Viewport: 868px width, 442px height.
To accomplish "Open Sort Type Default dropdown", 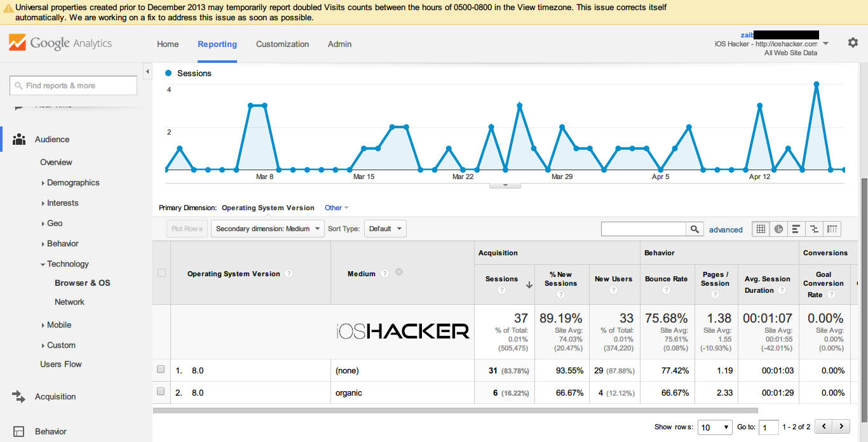I will click(x=385, y=229).
